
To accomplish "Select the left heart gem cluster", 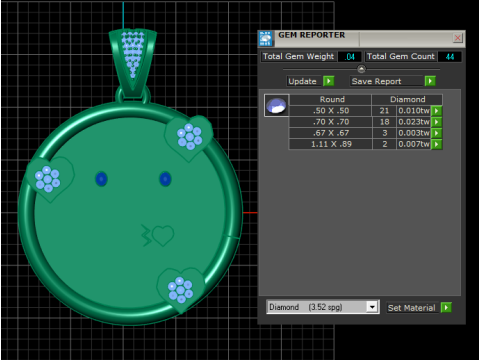I will tap(48, 179).
